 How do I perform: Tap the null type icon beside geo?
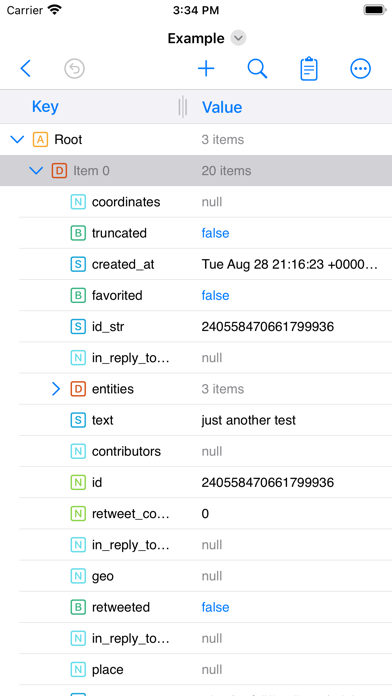click(78, 576)
